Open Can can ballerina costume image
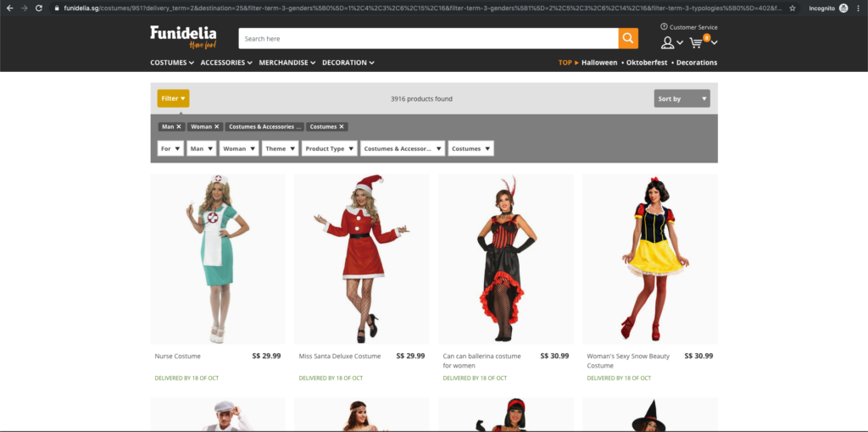The width and height of the screenshot is (868, 432). [506, 259]
